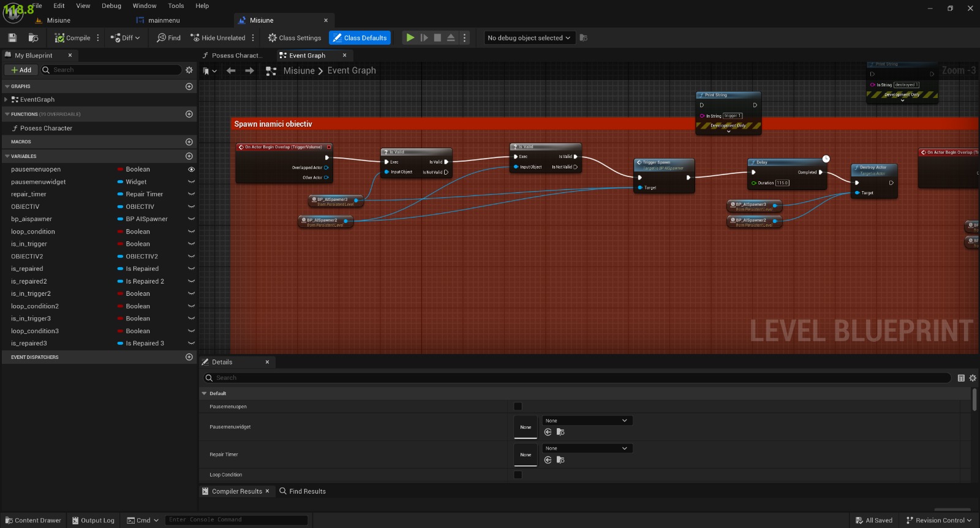This screenshot has width=980, height=528.
Task: Click the debug object locate icon
Action: tap(584, 38)
